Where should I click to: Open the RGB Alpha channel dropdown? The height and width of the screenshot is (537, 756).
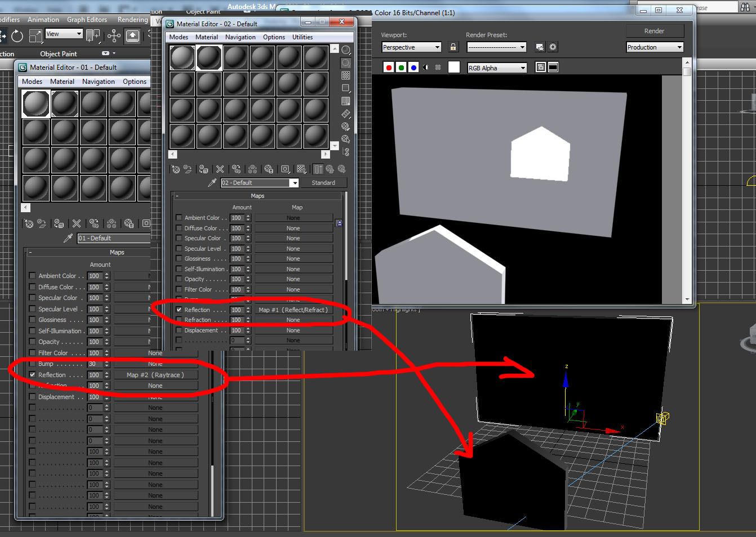pyautogui.click(x=497, y=68)
